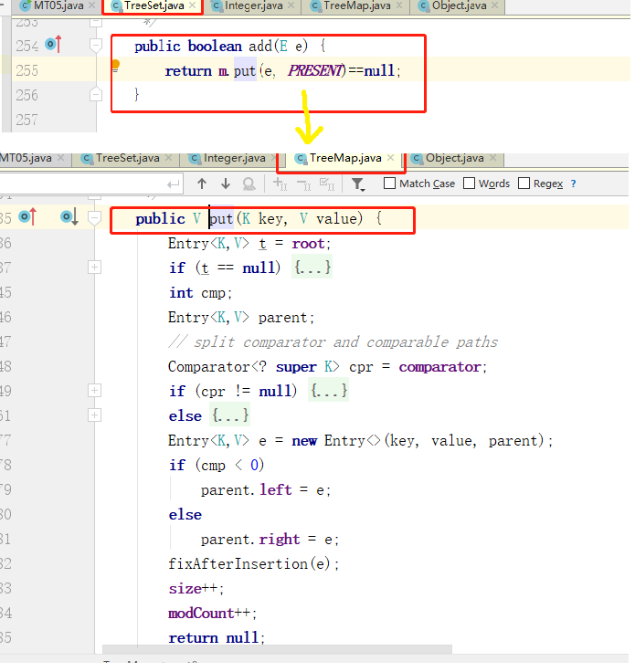Enable the Regex checkbox

(x=524, y=184)
